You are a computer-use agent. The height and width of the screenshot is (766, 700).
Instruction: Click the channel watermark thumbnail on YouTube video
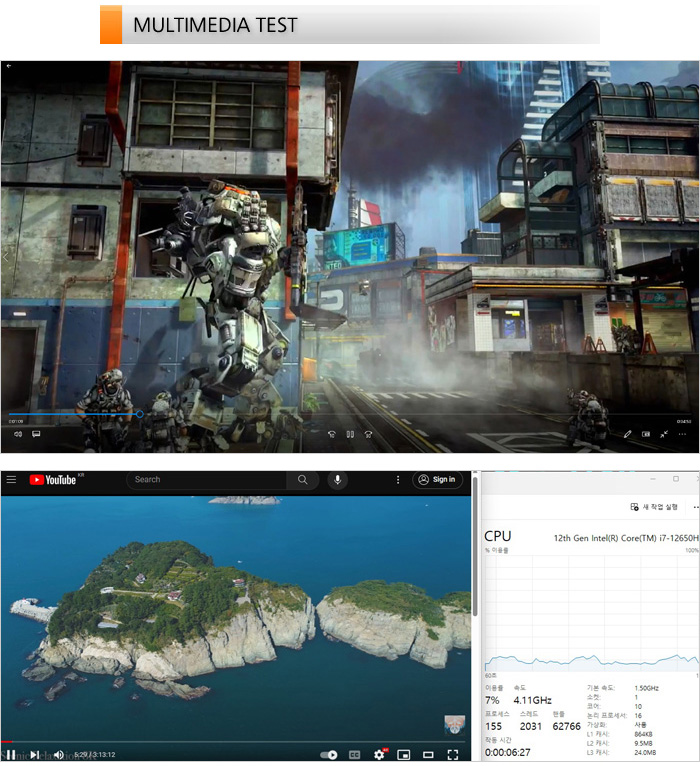454,725
